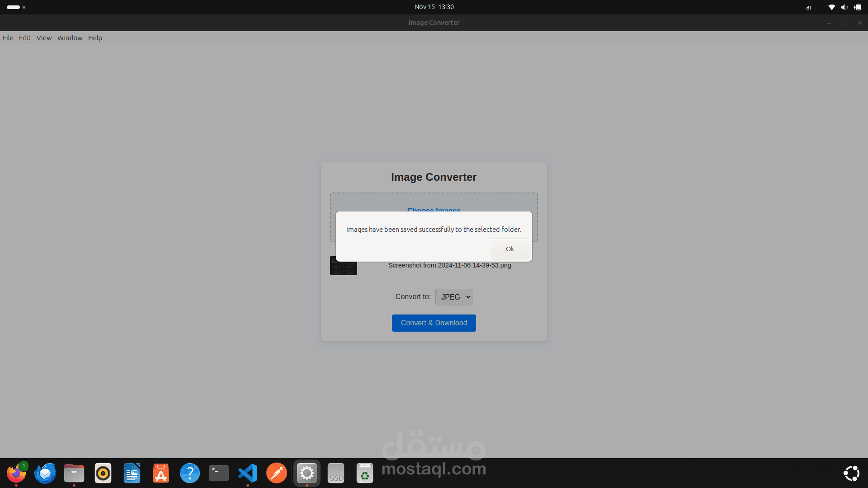868x488 pixels.
Task: Launch Visual Studio Code
Action: pyautogui.click(x=248, y=473)
